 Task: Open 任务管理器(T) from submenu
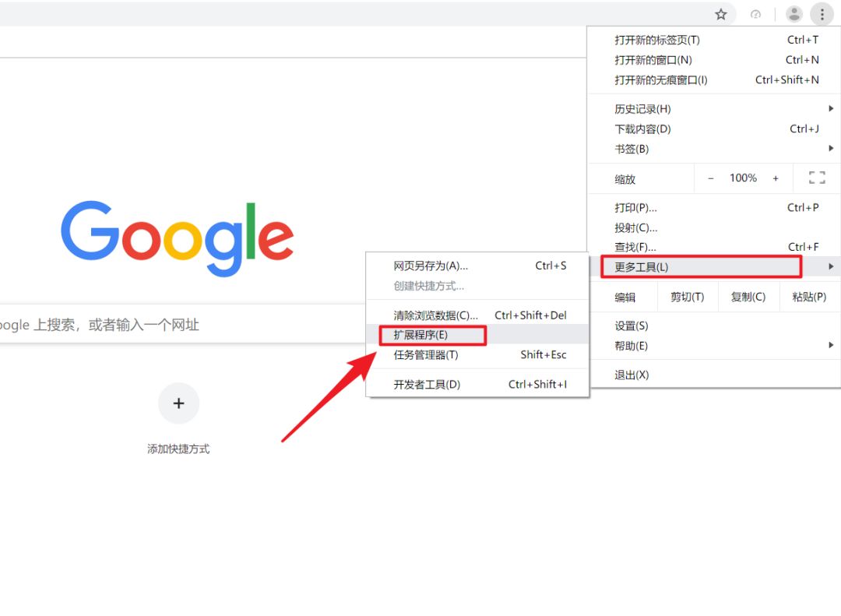pyautogui.click(x=477, y=354)
